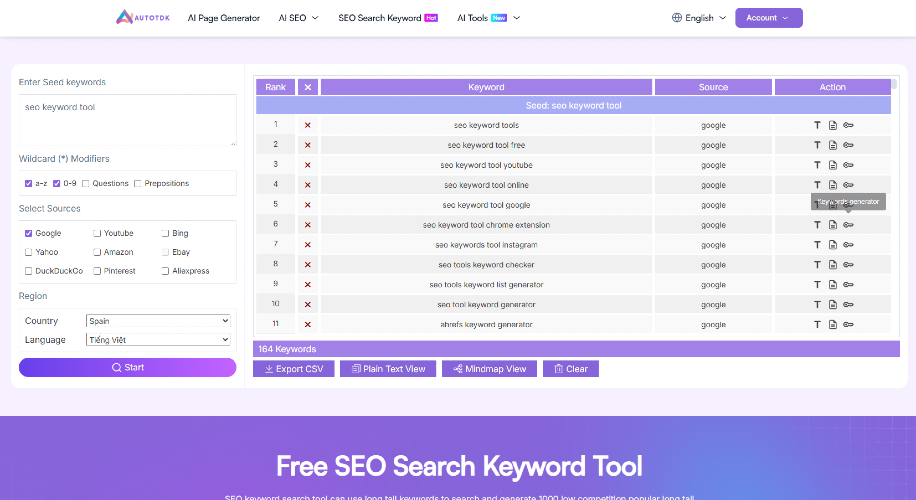Click the Rank column header
The height and width of the screenshot is (500, 916).
tap(275, 87)
